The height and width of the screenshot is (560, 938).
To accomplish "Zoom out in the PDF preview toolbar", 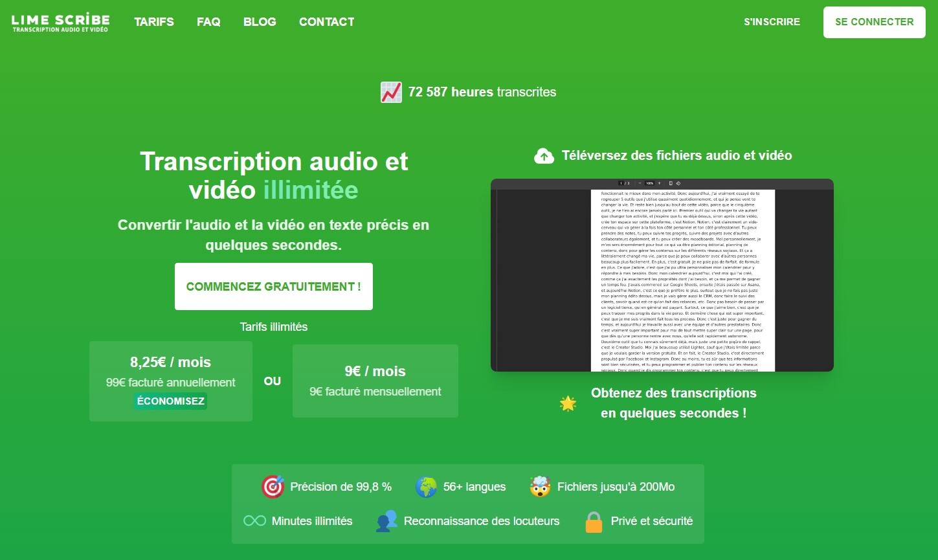I will tap(640, 183).
